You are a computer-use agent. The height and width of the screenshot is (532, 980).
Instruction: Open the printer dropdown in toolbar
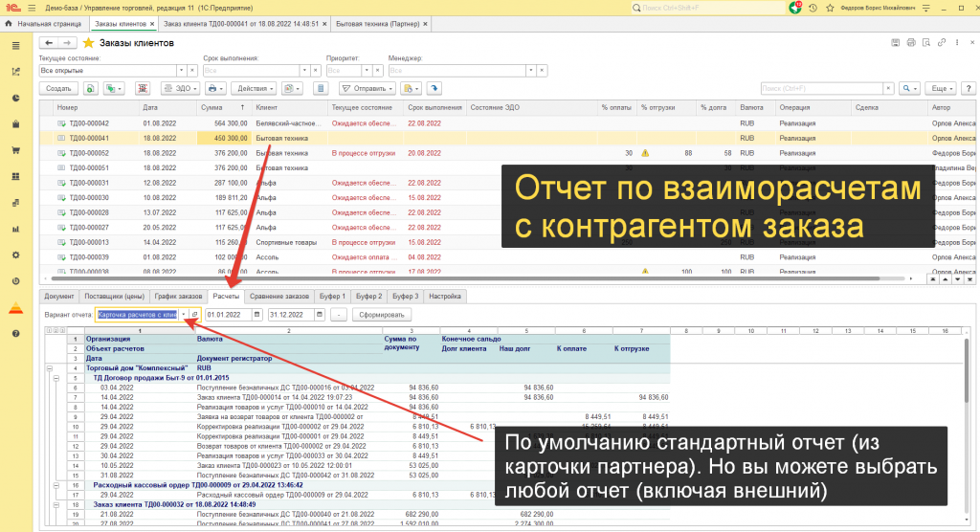click(215, 89)
